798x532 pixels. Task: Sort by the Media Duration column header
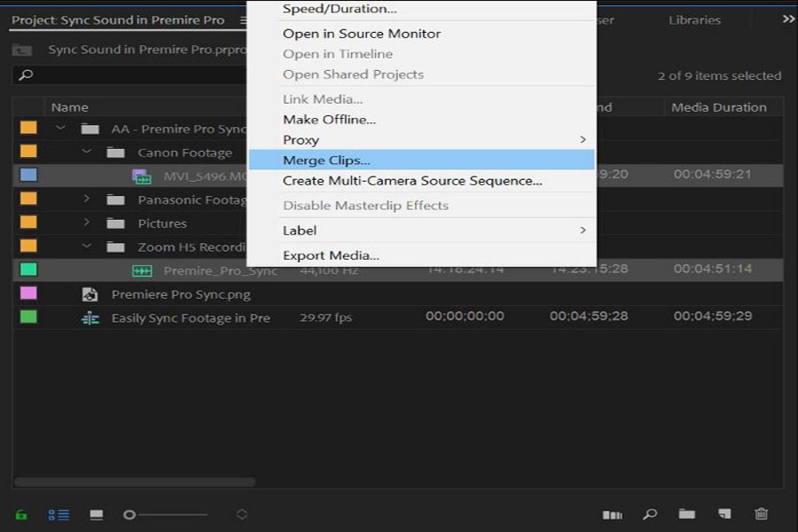pyautogui.click(x=718, y=107)
